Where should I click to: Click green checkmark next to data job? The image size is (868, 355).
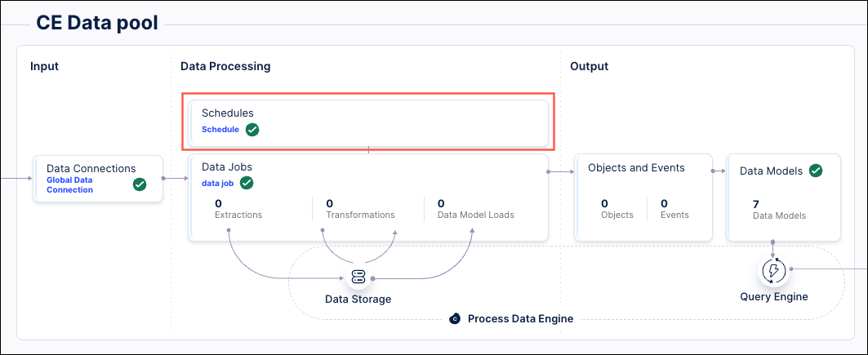[247, 183]
